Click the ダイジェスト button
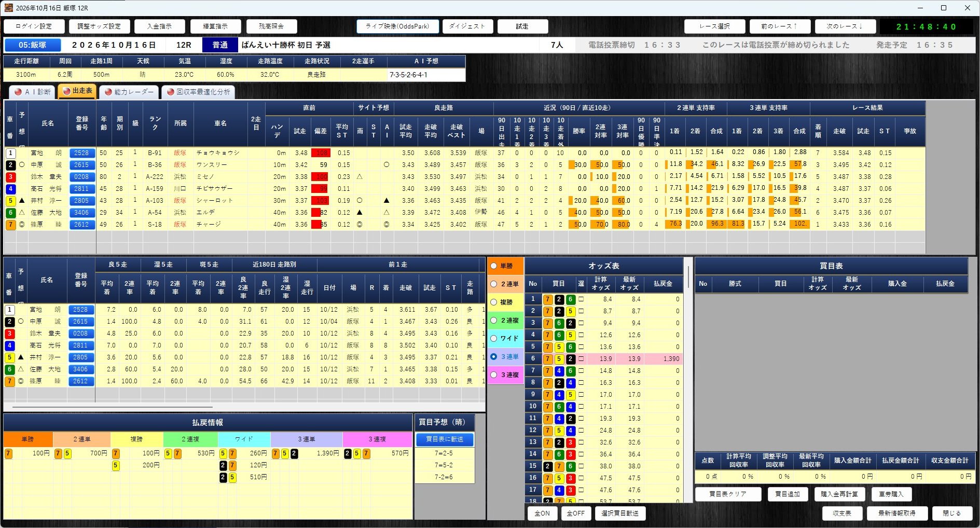This screenshot has width=980, height=528. click(467, 26)
